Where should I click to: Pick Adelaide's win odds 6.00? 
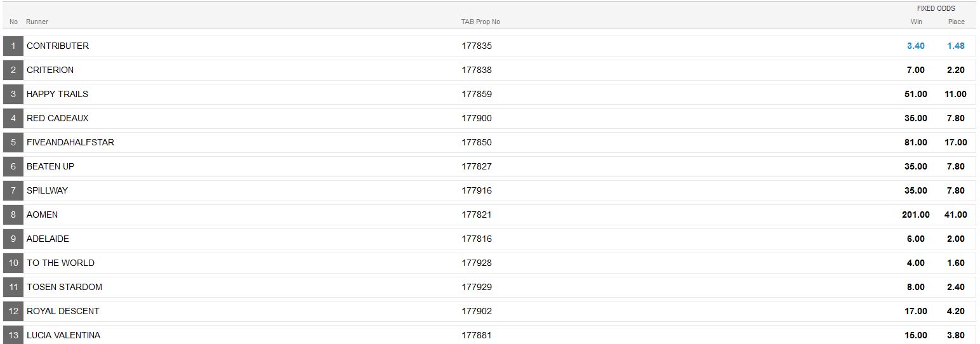[915, 239]
